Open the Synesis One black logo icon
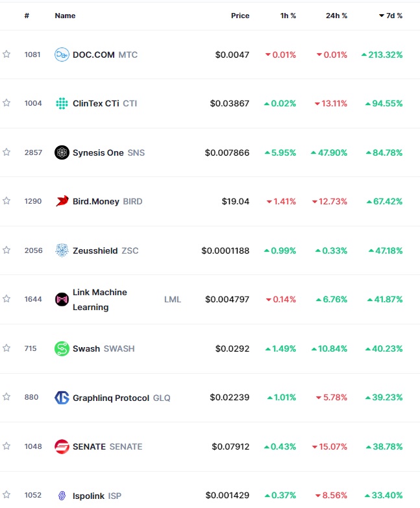420x508 pixels. (62, 152)
